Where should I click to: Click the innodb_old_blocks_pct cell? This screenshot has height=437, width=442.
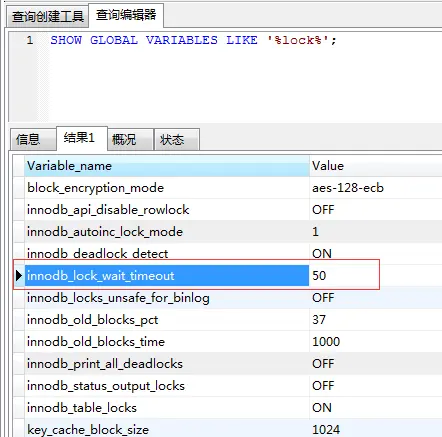click(x=167, y=320)
